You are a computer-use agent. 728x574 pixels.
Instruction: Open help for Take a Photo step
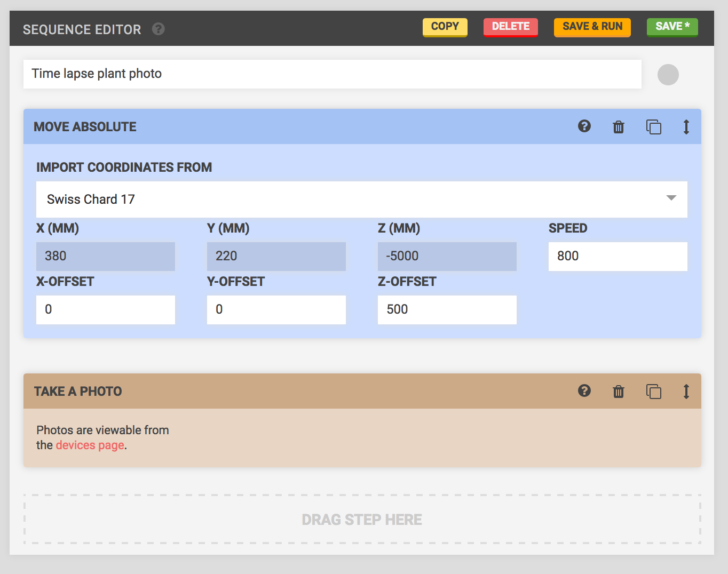coord(584,391)
